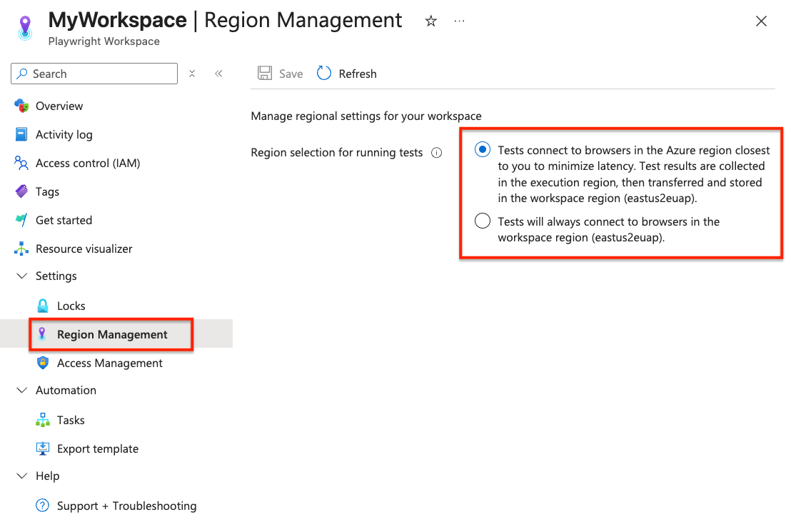Collapse the Settings section chevron
The height and width of the screenshot is (532, 791).
coord(21,276)
